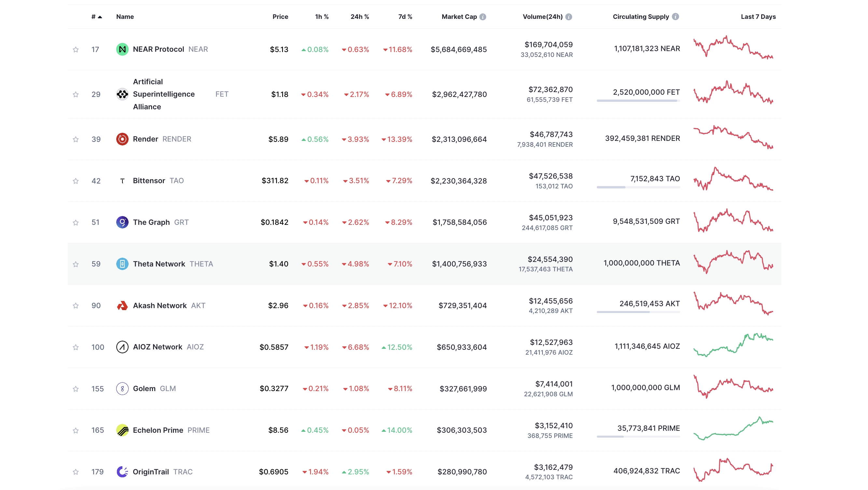The image size is (868, 490).
Task: Sort by Name column header
Action: click(125, 17)
